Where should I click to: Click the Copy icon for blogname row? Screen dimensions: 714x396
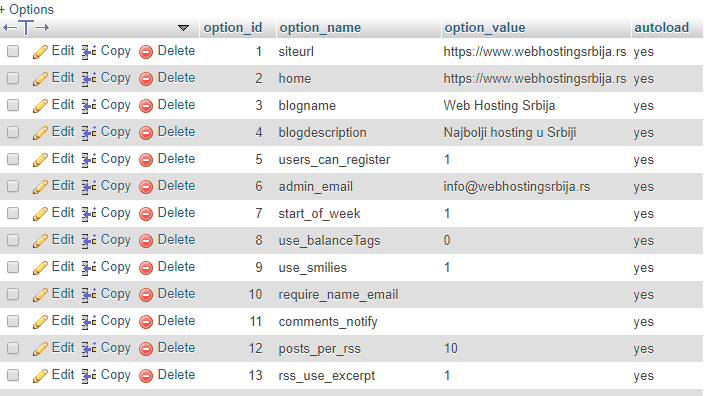pyautogui.click(x=89, y=106)
